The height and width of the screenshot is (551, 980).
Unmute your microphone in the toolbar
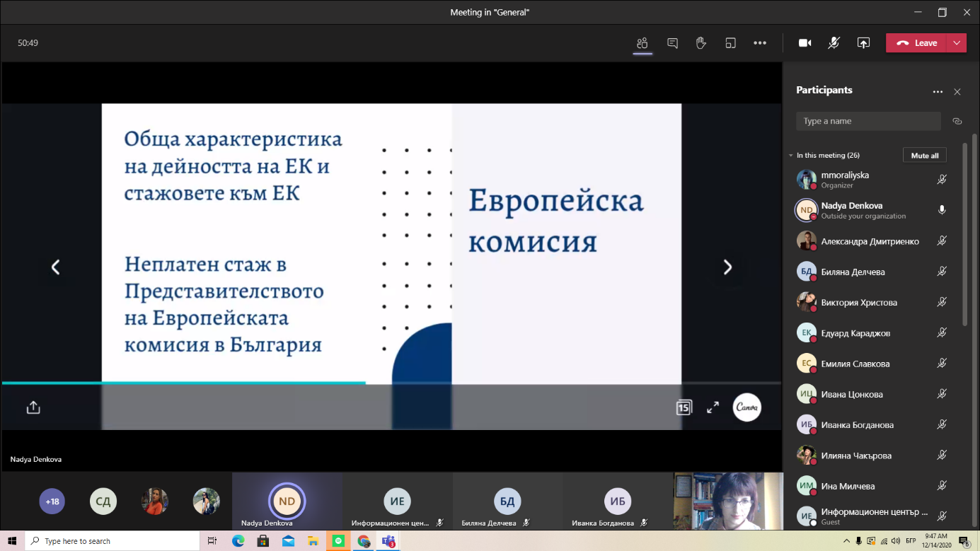coord(834,43)
